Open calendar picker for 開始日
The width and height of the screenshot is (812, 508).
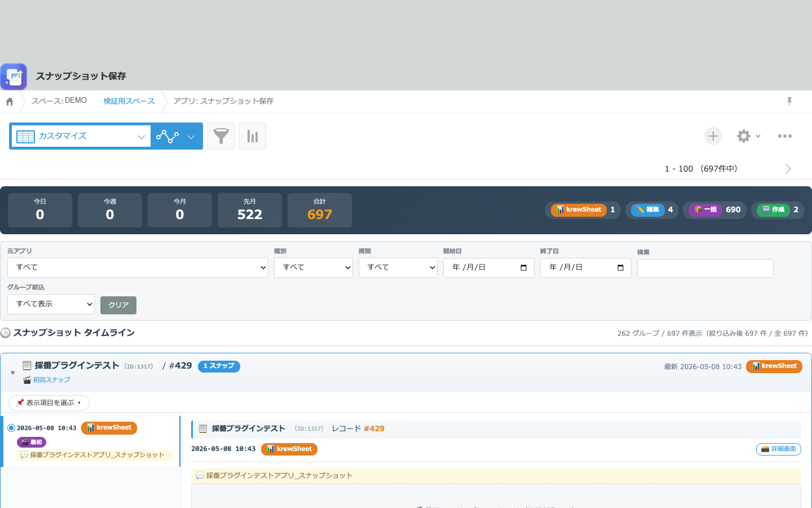coord(523,268)
